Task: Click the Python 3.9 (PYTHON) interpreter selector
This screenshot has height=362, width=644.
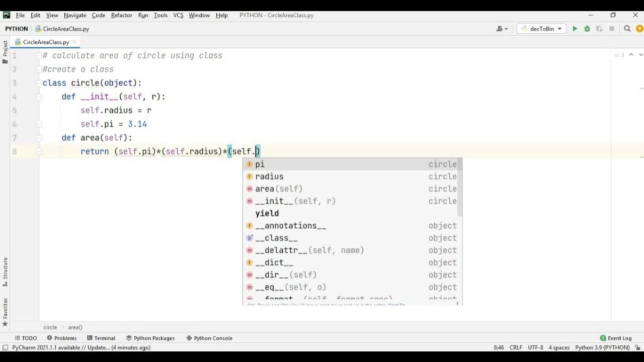Action: 602,347
